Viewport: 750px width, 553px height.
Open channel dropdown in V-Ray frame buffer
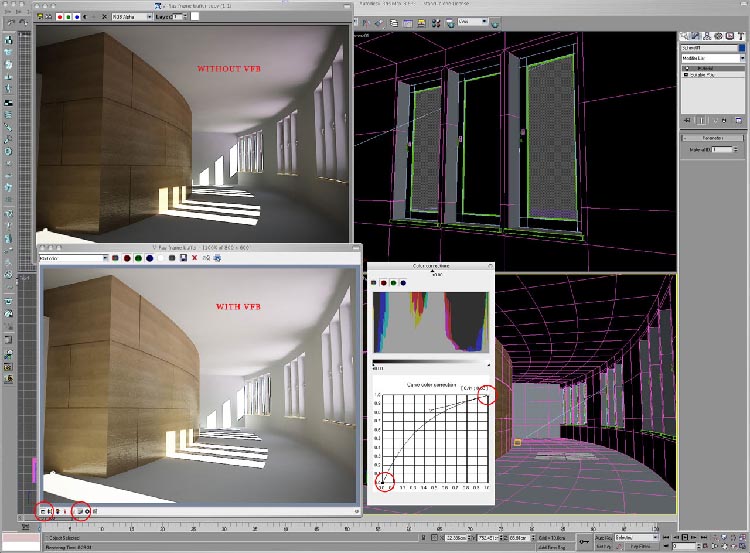tap(73, 258)
